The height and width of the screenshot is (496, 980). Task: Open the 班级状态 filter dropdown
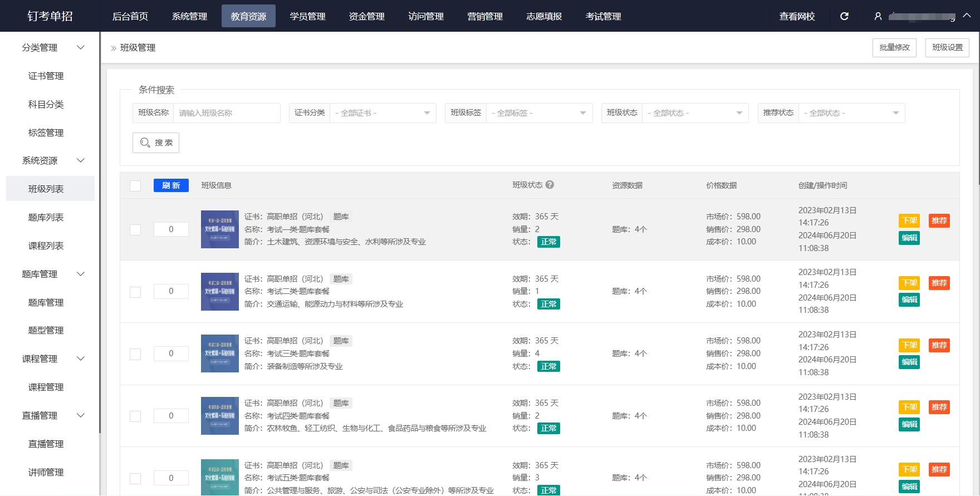click(695, 113)
